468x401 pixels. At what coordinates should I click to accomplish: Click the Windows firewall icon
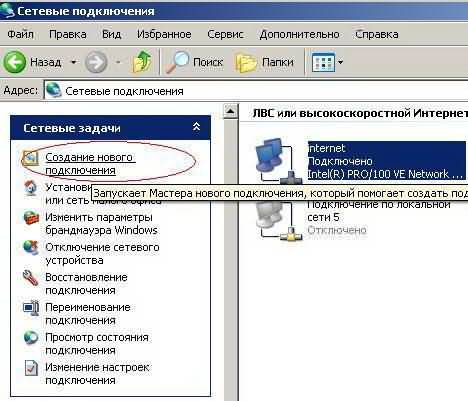(x=31, y=218)
